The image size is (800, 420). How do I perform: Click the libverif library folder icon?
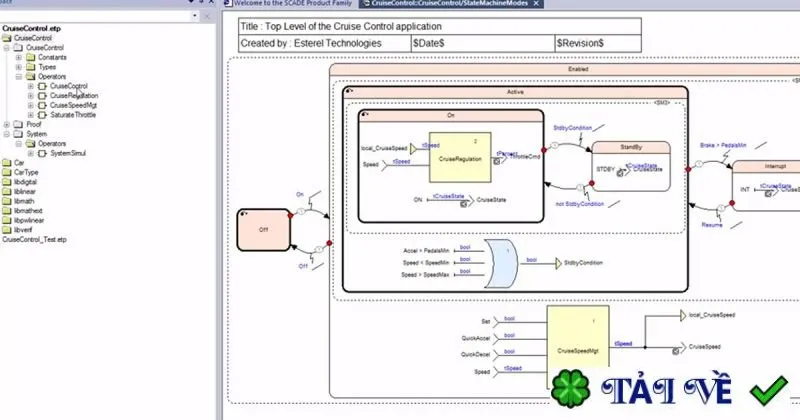(6, 230)
